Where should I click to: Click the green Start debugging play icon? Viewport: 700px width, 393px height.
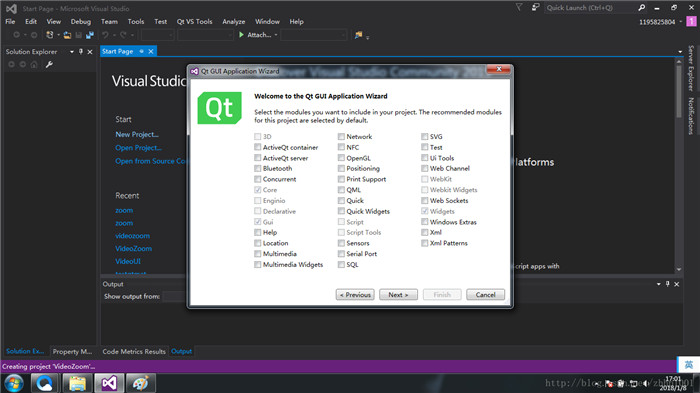click(x=241, y=34)
